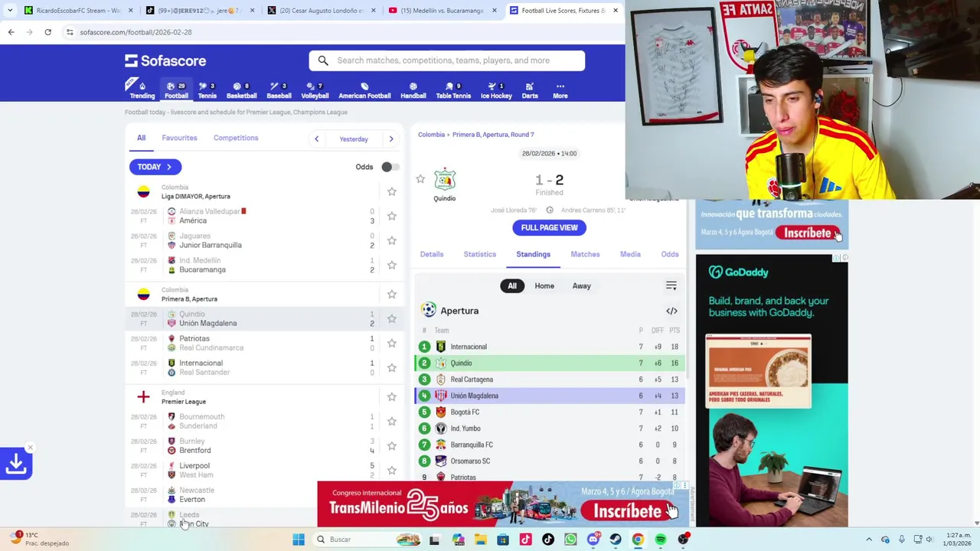Click FULL PAGE VIEW button

point(549,227)
